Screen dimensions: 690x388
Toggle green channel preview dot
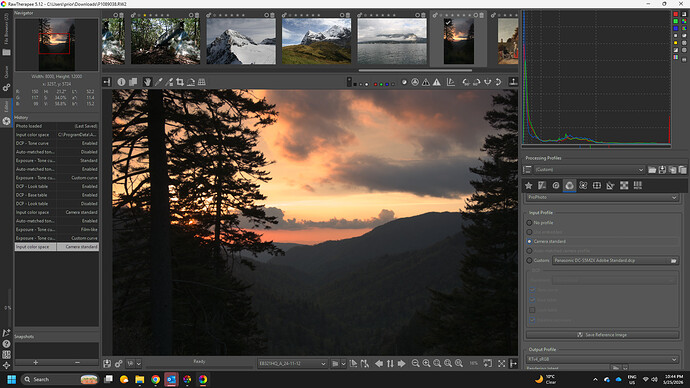[x=381, y=84]
